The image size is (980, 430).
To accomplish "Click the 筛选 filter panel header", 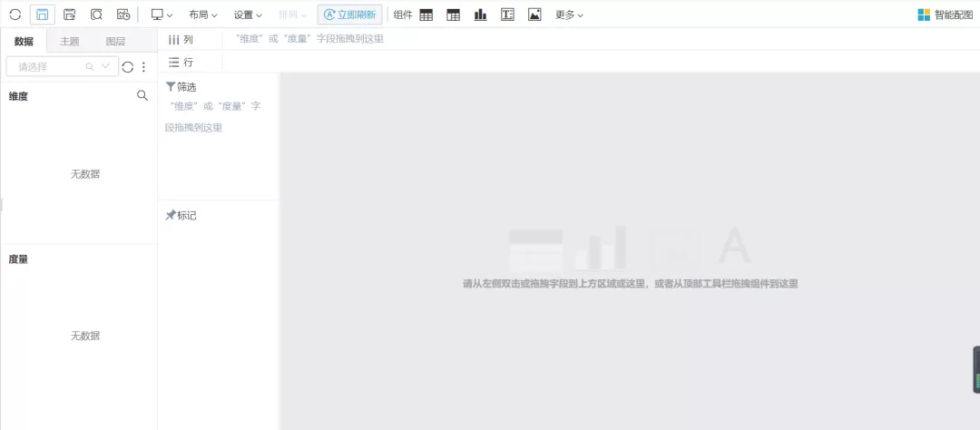I will coord(181,87).
